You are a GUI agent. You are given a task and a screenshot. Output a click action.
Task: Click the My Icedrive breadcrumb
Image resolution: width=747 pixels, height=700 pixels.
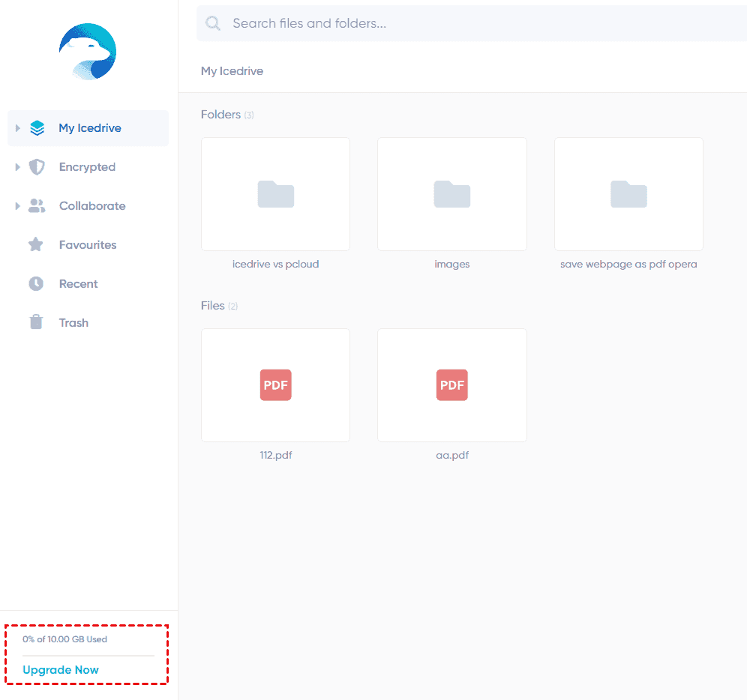coord(232,71)
